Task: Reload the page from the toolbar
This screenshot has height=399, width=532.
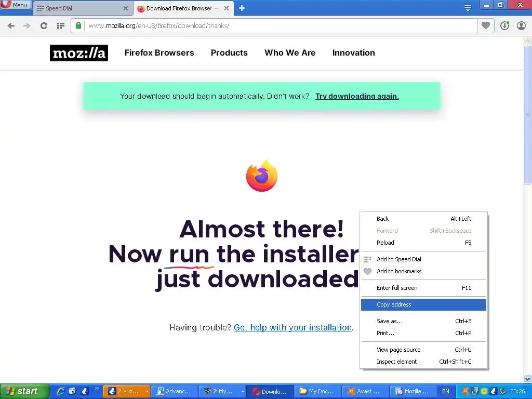Action: coord(44,25)
